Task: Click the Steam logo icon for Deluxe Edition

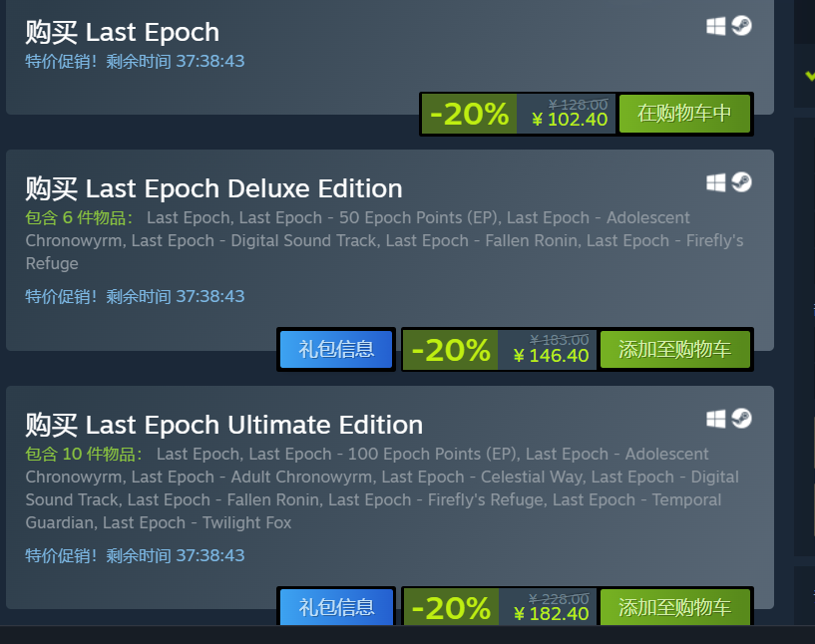Action: (x=742, y=182)
